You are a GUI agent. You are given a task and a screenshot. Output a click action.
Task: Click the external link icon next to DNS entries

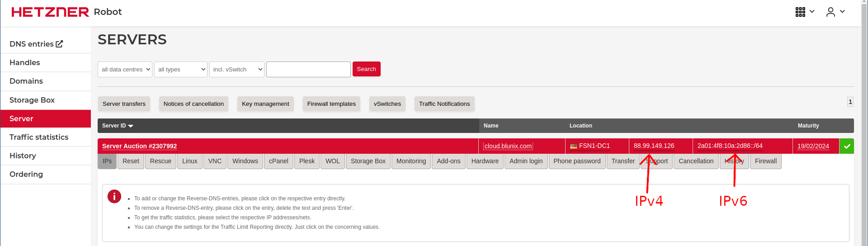click(59, 44)
